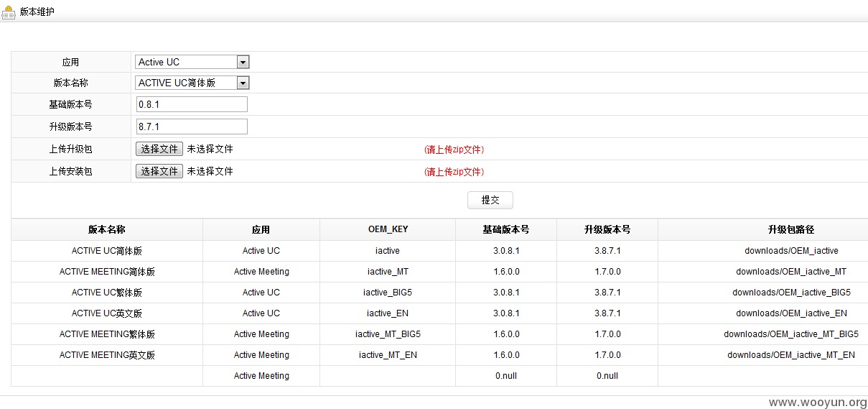Click the 版本维护 header icon
This screenshot has width=868, height=409.
point(9,12)
